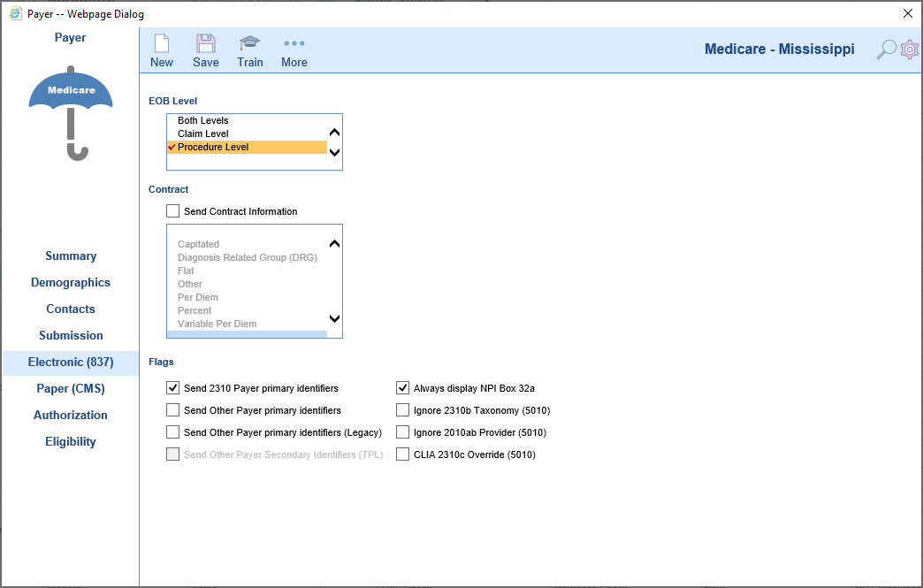Select Variable Per Diem contract type

[217, 324]
